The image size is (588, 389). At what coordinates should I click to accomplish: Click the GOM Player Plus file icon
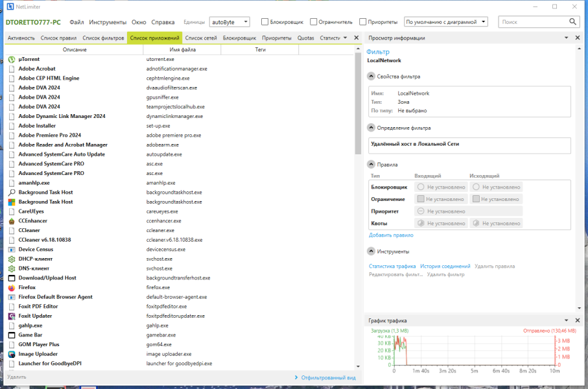pos(12,344)
